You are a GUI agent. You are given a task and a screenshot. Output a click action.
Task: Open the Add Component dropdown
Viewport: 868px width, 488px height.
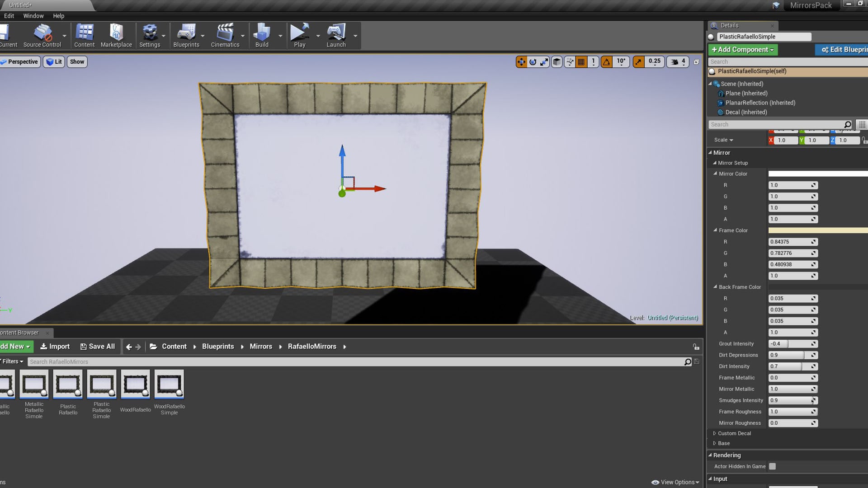[742, 50]
